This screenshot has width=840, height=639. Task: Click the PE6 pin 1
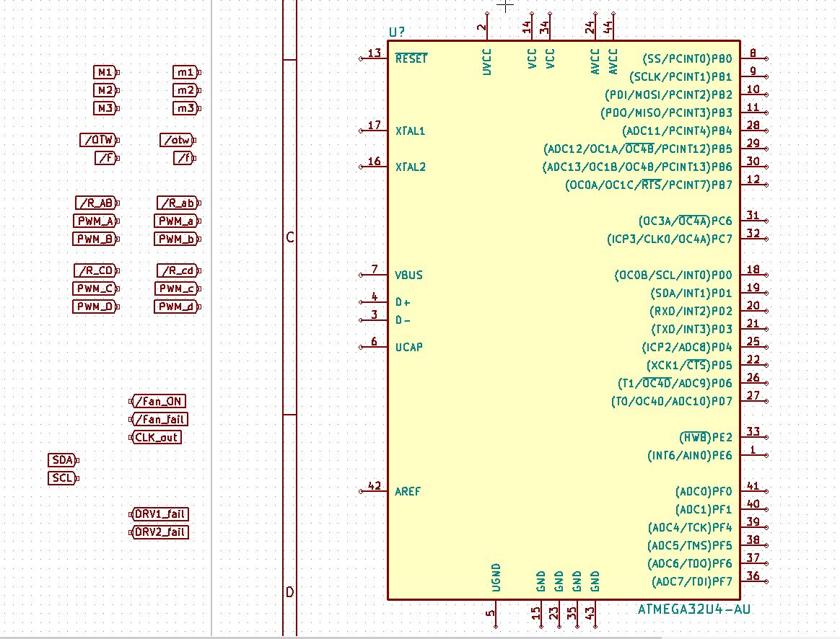point(754,455)
